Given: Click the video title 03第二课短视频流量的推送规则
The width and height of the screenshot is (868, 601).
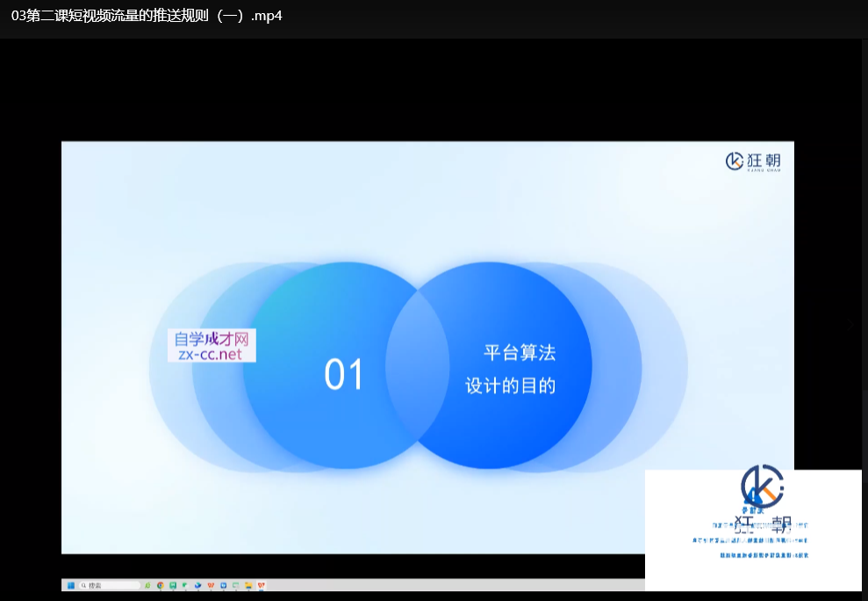Looking at the screenshot, I should [x=147, y=16].
